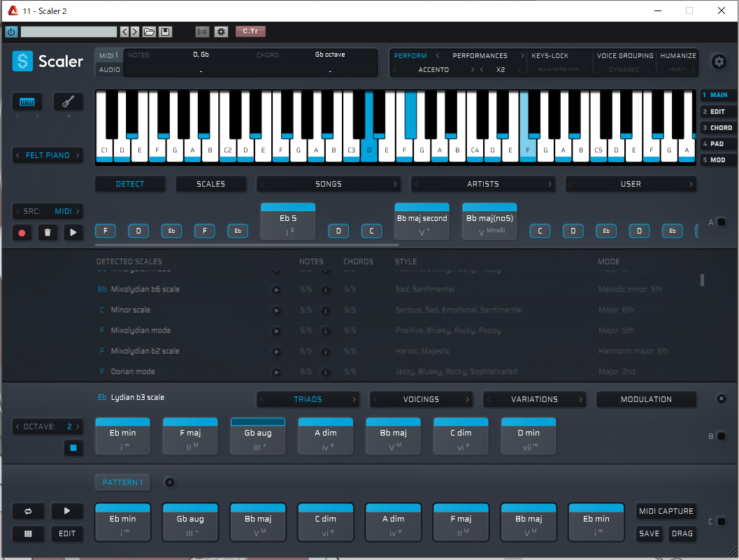Toggle loop playback for the pattern

click(28, 512)
